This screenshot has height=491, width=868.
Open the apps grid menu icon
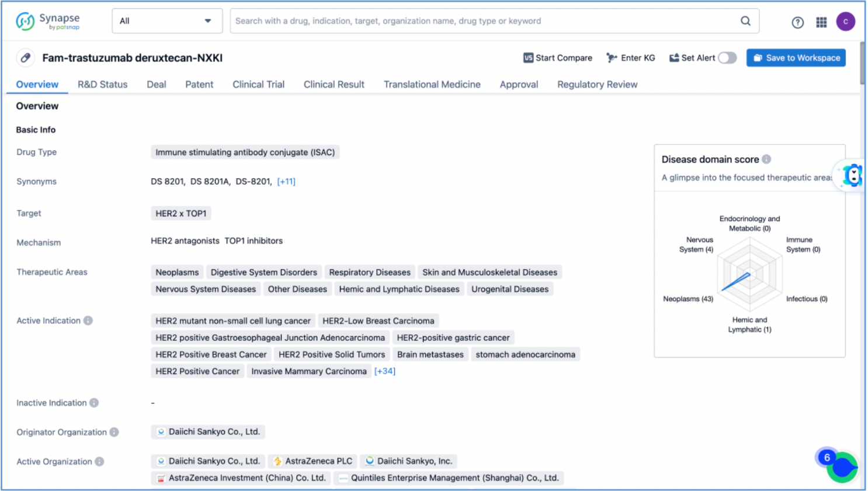click(x=821, y=22)
